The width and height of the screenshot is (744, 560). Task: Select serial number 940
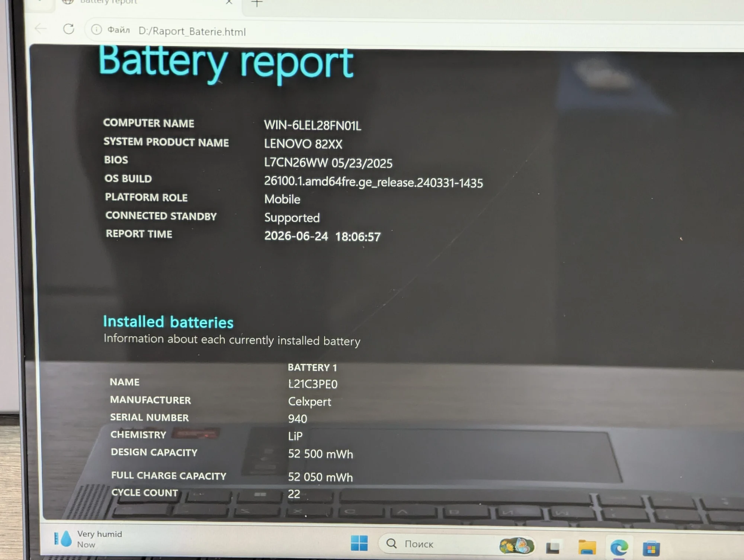pyautogui.click(x=297, y=419)
